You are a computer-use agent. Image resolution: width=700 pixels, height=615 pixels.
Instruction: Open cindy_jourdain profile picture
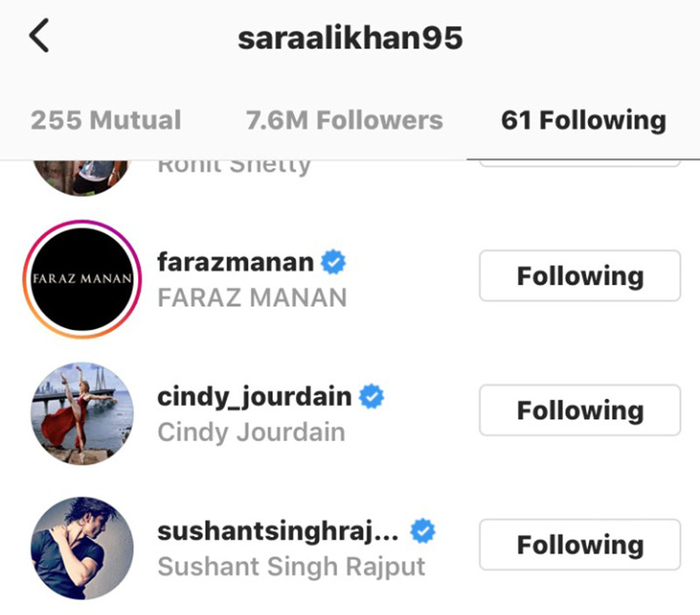[82, 414]
